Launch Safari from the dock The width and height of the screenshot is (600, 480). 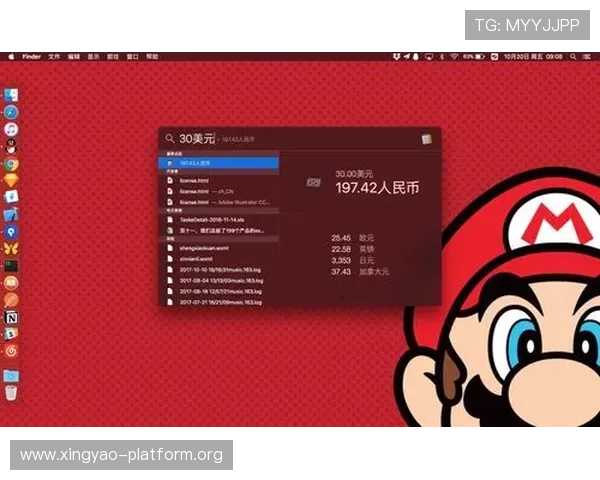[11, 112]
